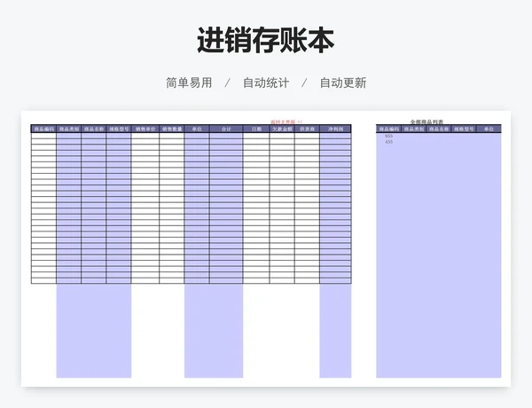Click the 欠款金额 column header
The image size is (532, 408).
(282, 129)
